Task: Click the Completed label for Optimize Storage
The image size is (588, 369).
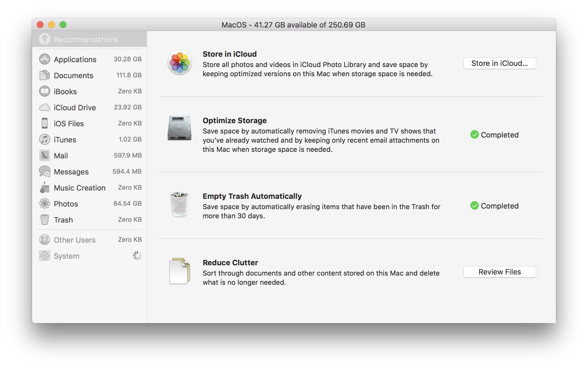Action: [x=500, y=135]
